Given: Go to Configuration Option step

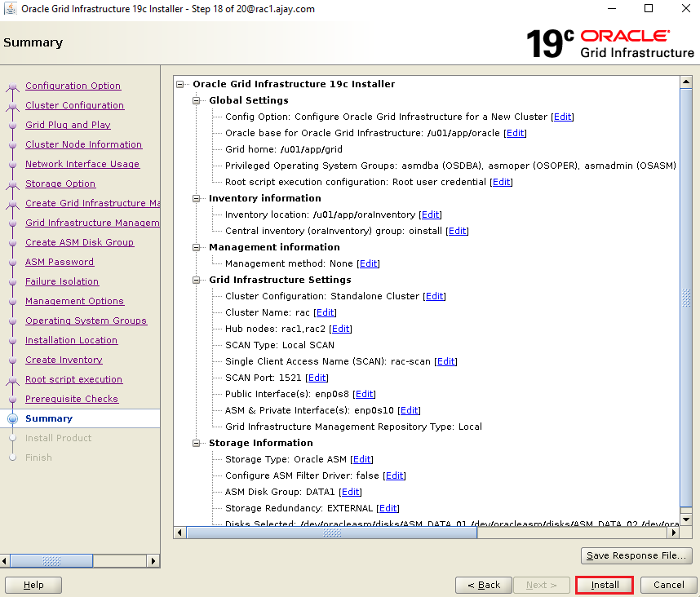Looking at the screenshot, I should [x=73, y=86].
